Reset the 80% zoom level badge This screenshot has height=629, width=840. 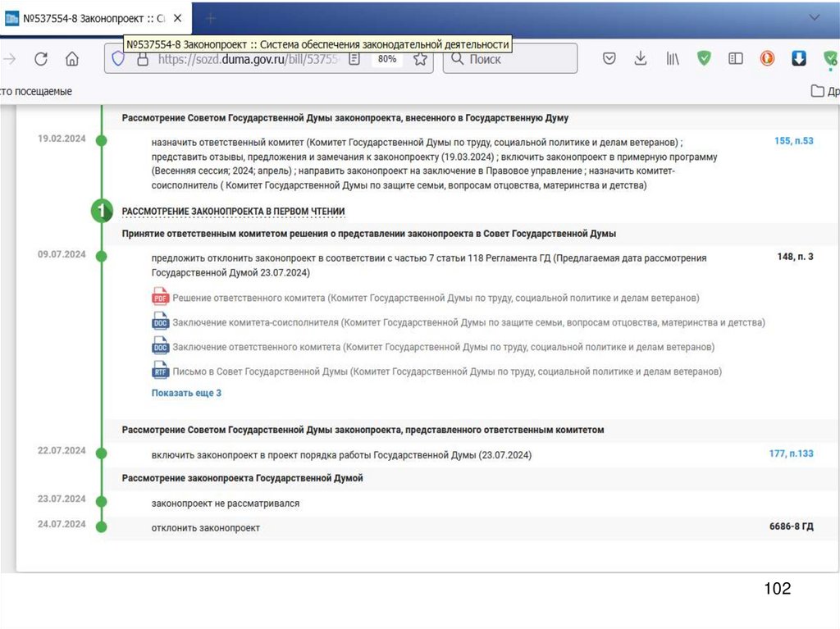tap(387, 59)
